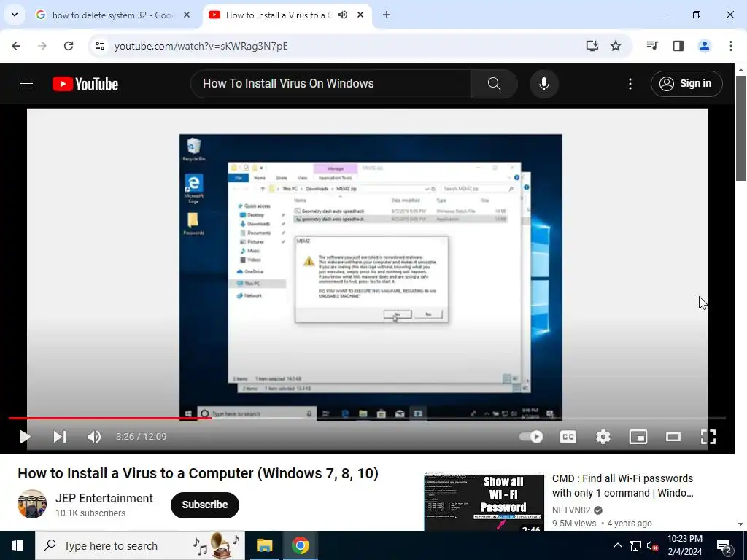Focus the YouTube search input field
The image size is (747, 560).
(331, 84)
